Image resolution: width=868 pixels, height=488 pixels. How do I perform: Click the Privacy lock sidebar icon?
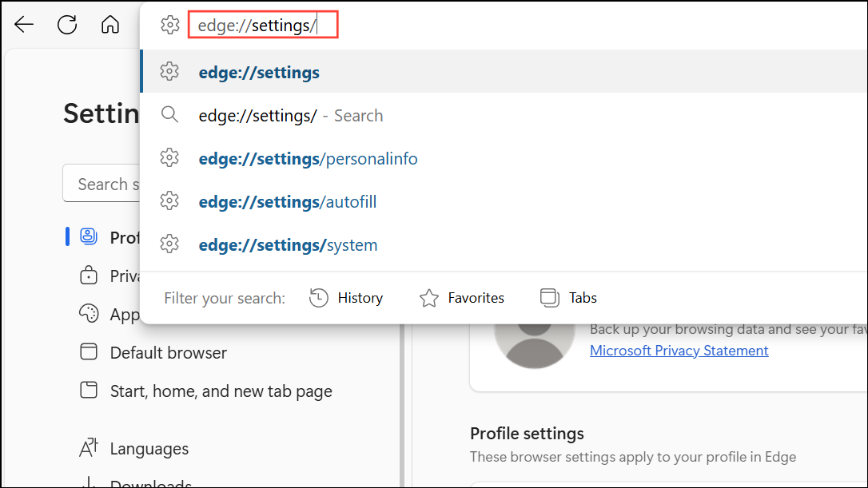click(89, 275)
